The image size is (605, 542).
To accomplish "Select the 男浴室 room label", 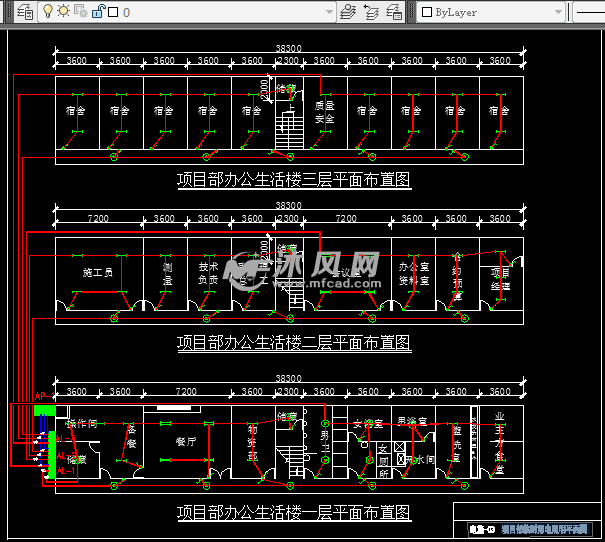I will click(412, 421).
